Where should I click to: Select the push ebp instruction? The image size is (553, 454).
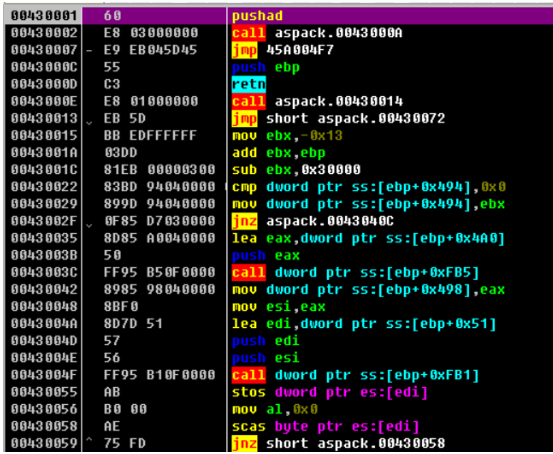click(x=266, y=67)
